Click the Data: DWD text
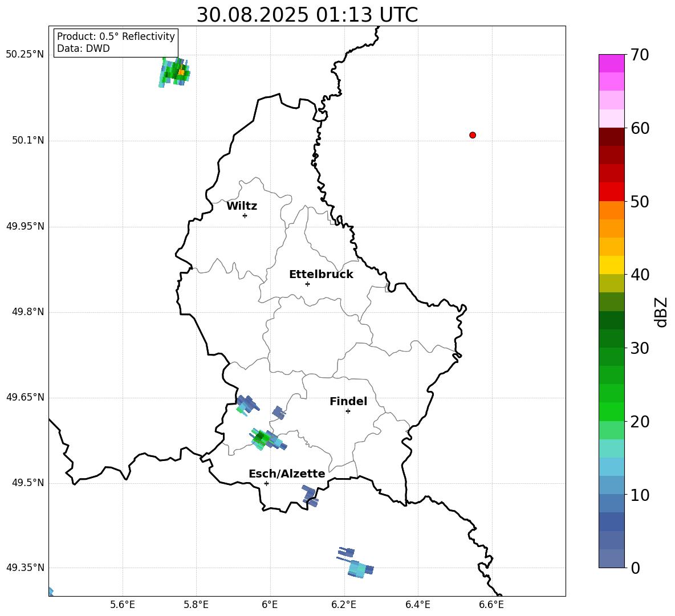Viewport: 675px width, 616px height. pyautogui.click(x=83, y=48)
